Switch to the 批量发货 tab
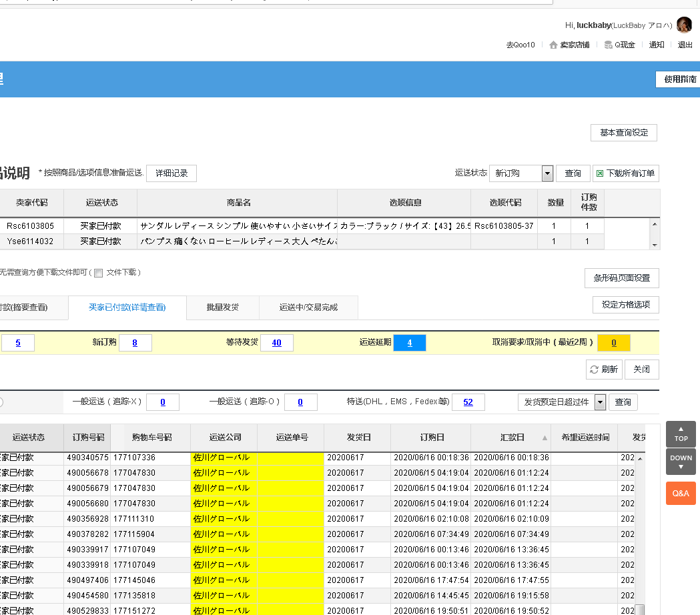 coord(222,307)
